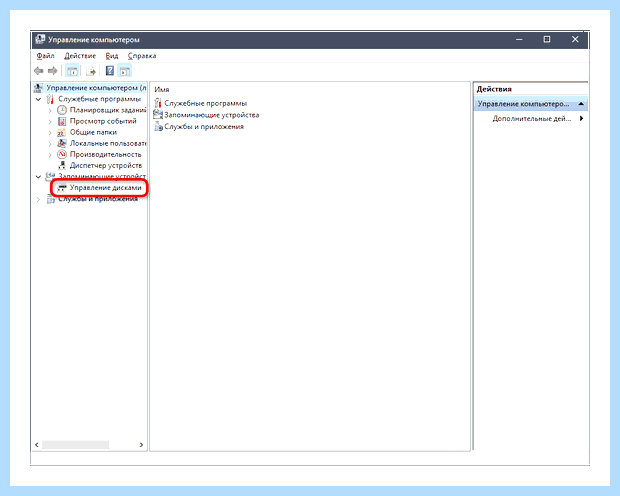Collapse the Управление компьютером actions section
This screenshot has width=620, height=496.
tap(581, 104)
